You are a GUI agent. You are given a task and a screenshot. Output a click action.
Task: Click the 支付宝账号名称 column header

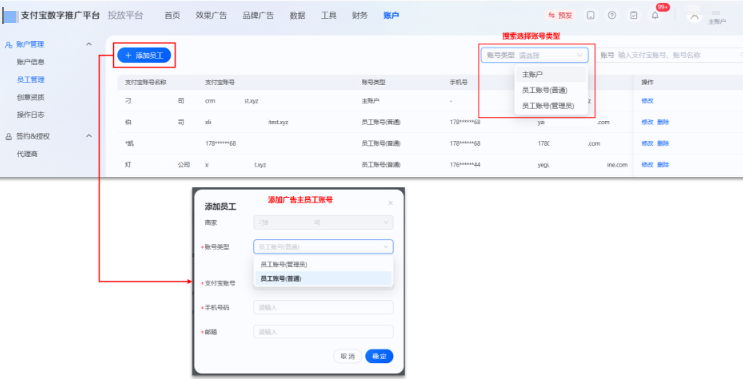coord(145,82)
